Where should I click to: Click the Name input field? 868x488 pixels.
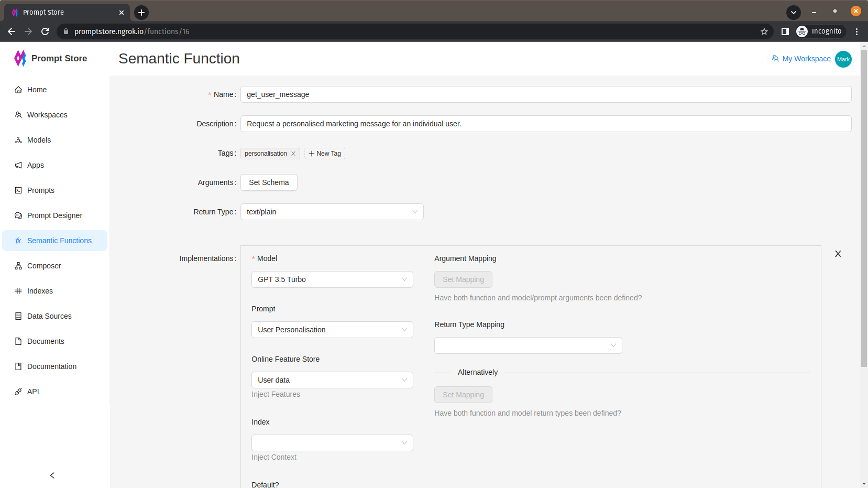pos(546,94)
